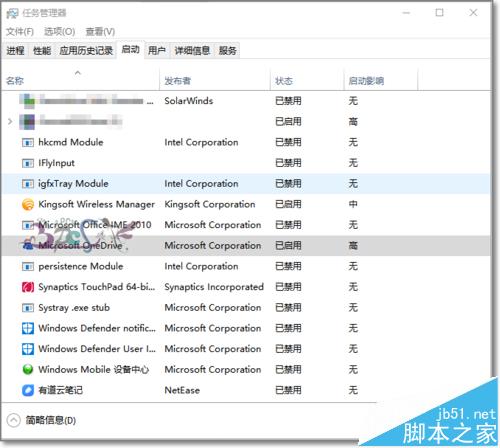Open the 选项(O) menu
This screenshot has width=500, height=448.
pyautogui.click(x=60, y=32)
